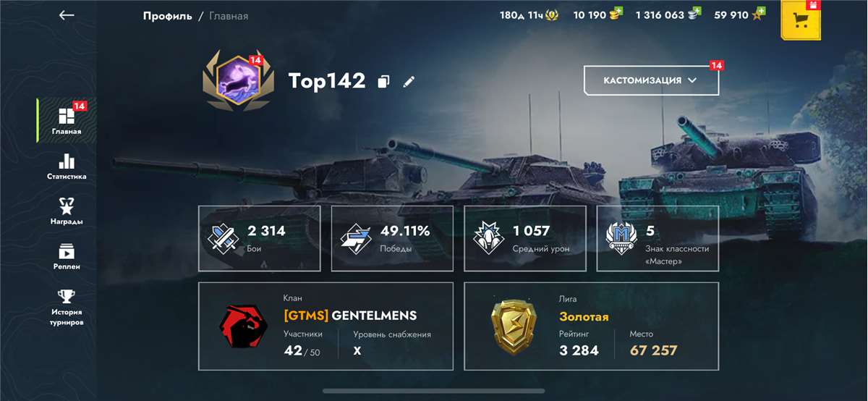The image size is (868, 401).
Task: Add credits via the 1 316 063 counter
Action: [668, 14]
